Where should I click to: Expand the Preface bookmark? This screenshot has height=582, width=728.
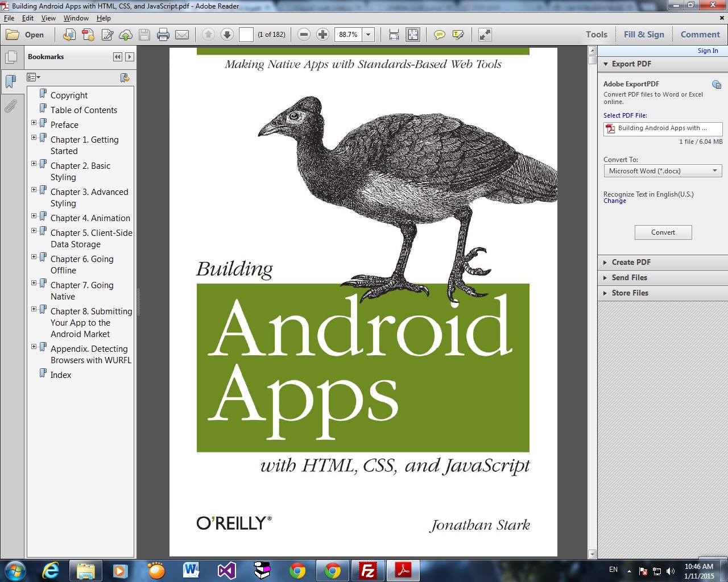coord(34,123)
